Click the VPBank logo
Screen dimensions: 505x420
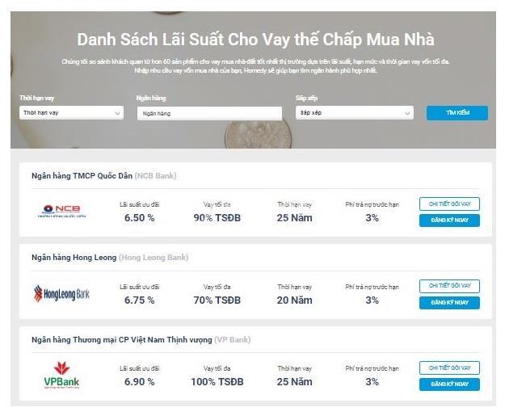[x=61, y=375]
